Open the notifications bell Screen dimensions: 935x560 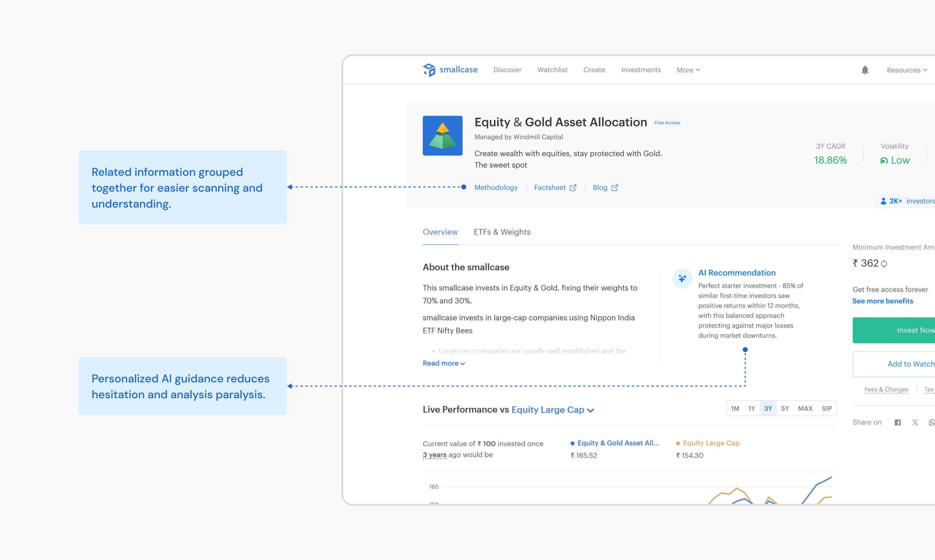[865, 70]
